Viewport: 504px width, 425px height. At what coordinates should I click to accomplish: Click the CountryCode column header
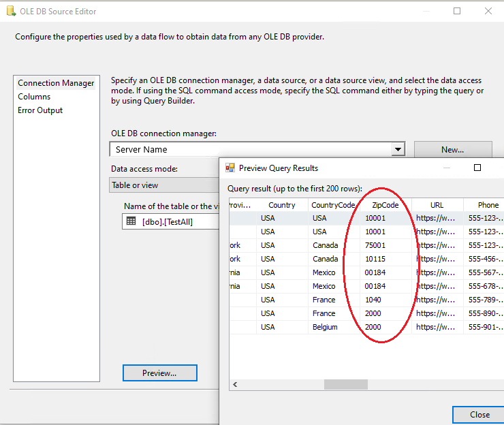click(x=333, y=205)
